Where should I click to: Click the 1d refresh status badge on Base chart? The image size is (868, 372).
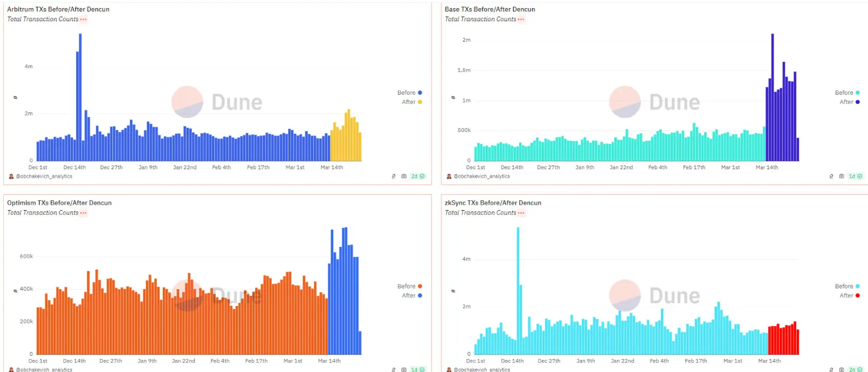[856, 177]
